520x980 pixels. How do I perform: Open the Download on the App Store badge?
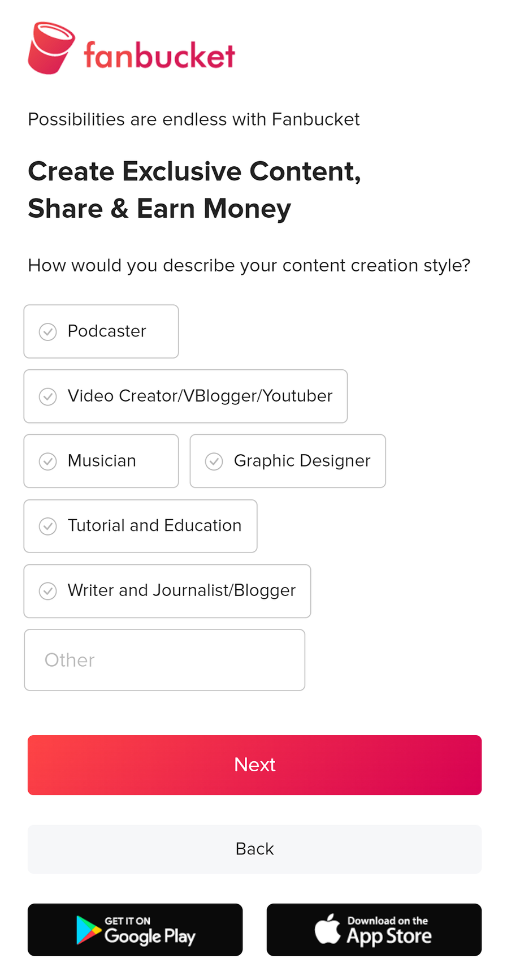coord(374,930)
